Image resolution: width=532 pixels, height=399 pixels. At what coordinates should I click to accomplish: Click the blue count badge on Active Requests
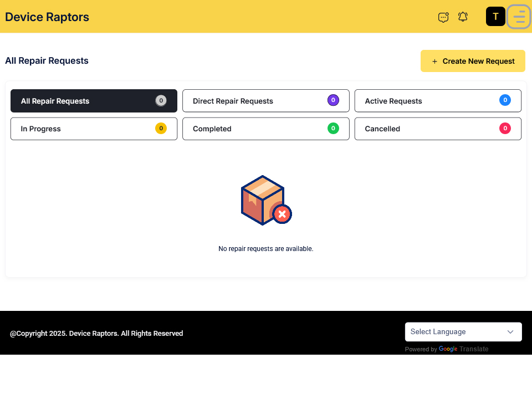[505, 100]
